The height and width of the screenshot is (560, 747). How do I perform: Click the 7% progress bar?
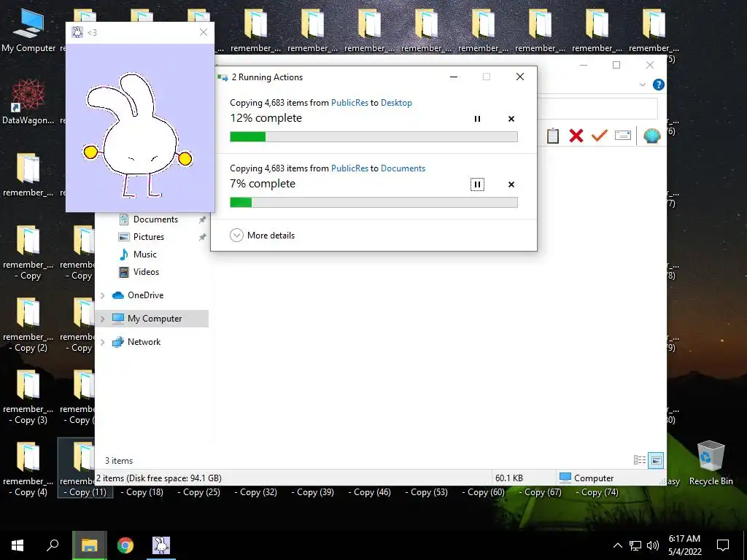tap(373, 203)
